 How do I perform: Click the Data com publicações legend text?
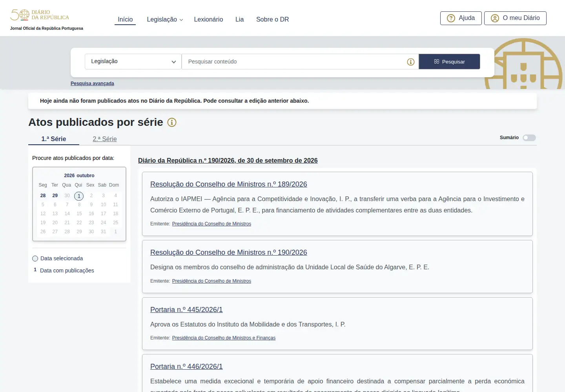click(67, 270)
